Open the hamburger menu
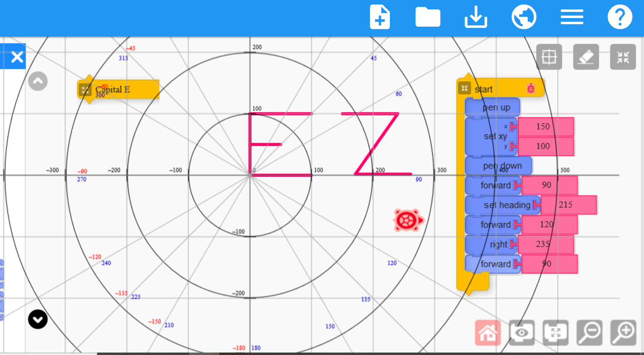This screenshot has width=644, height=355. pos(572,17)
